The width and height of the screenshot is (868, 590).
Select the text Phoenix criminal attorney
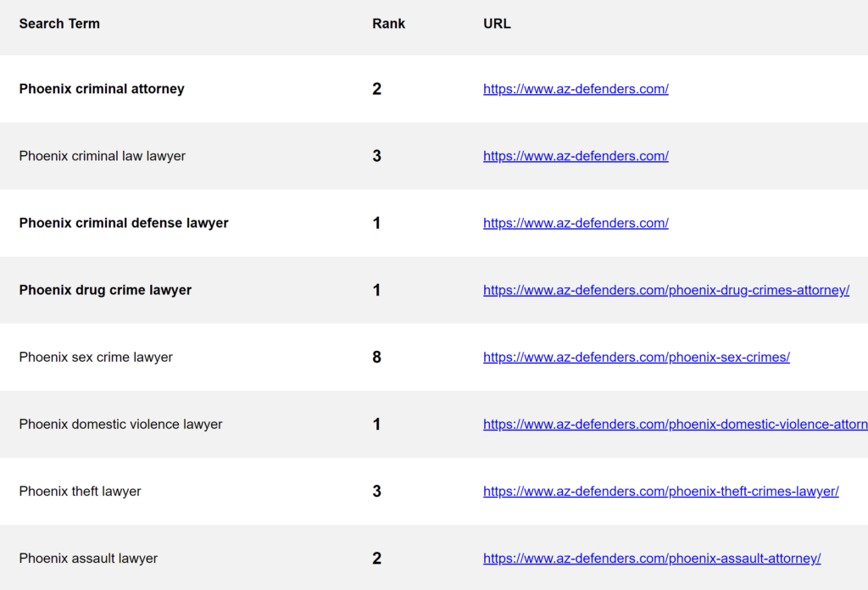(x=102, y=89)
